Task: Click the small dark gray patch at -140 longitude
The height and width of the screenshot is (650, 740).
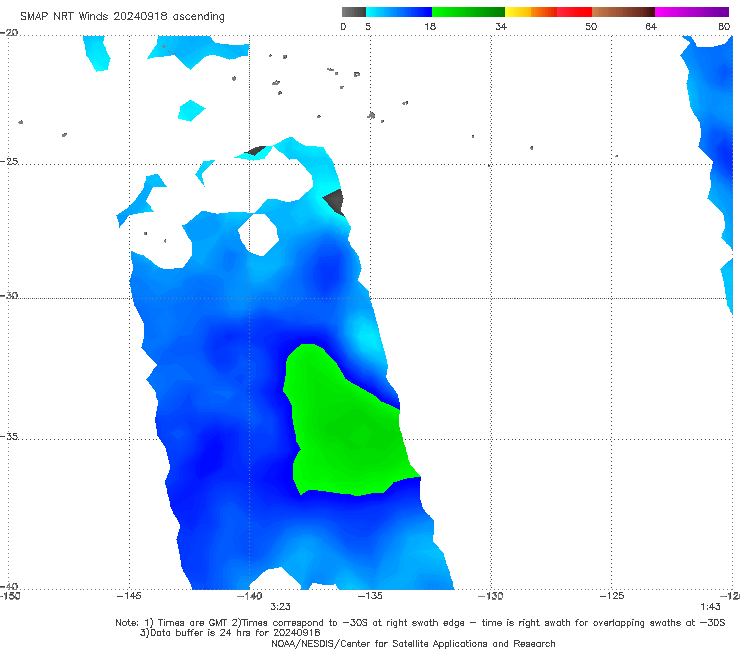Action: point(256,151)
